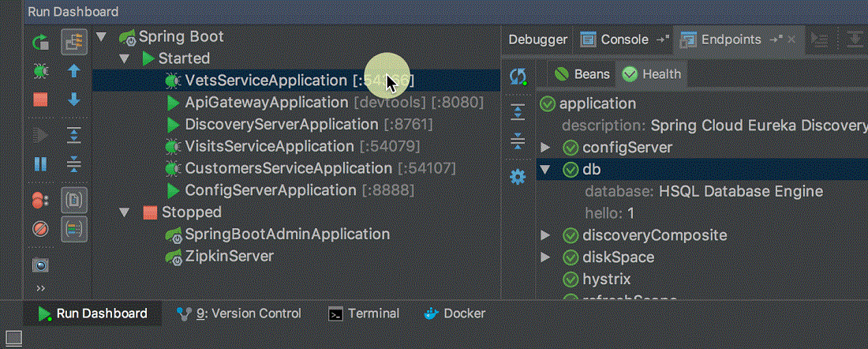Open the Beans sub-tab
The width and height of the screenshot is (868, 349).
582,74
